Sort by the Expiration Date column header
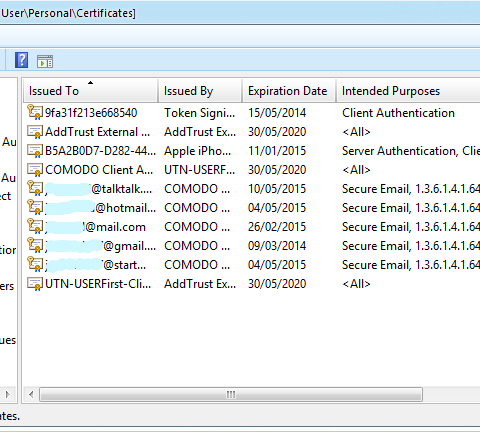The width and height of the screenshot is (480, 432). 289,91
